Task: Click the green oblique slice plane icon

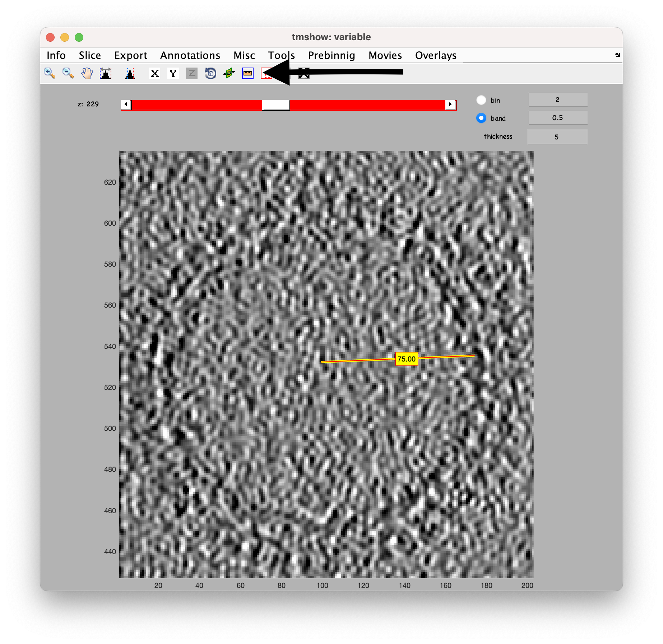Action: pos(229,73)
